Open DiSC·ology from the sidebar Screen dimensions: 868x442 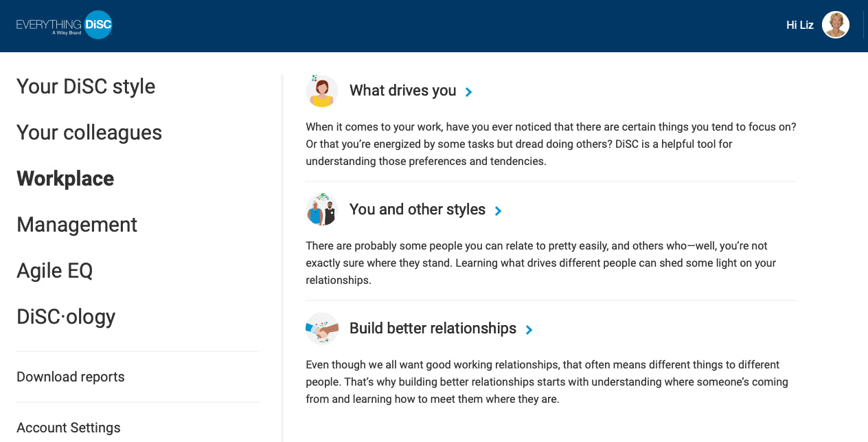point(66,317)
